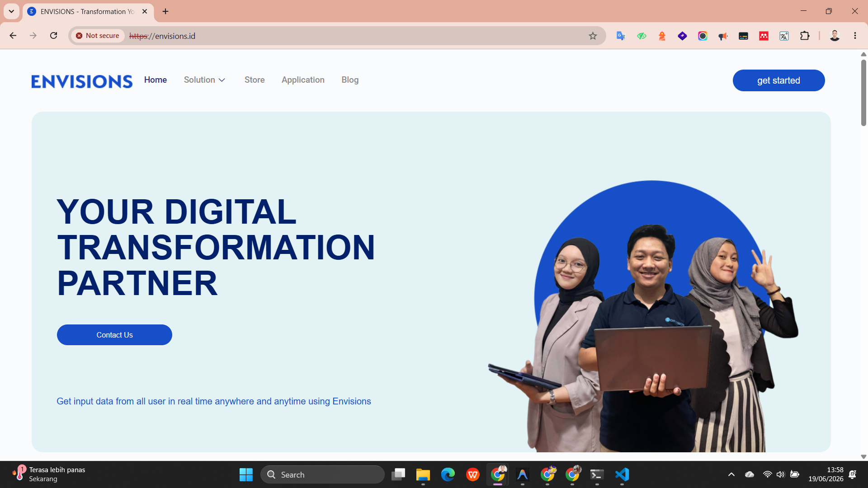868x488 pixels.
Task: Open the Terminal app on the taskbar
Action: [x=597, y=474]
